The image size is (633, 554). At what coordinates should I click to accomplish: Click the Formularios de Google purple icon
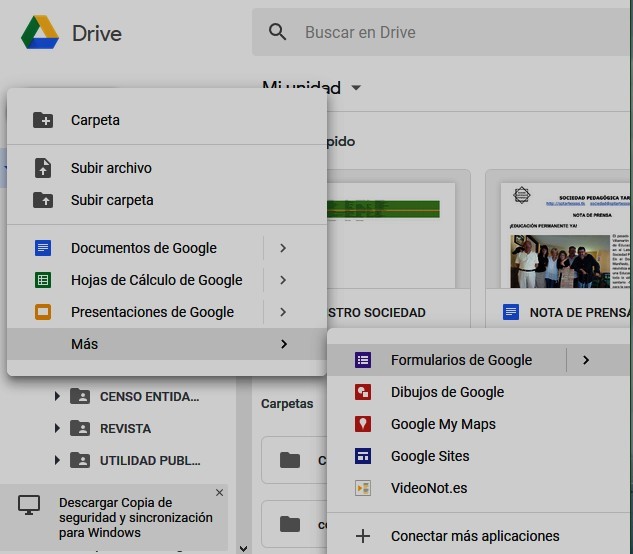point(363,360)
